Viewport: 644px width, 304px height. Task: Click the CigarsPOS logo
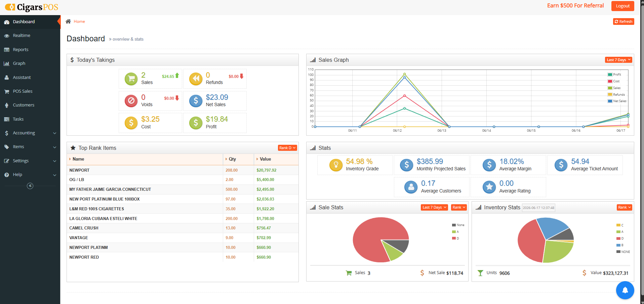pos(32,7)
